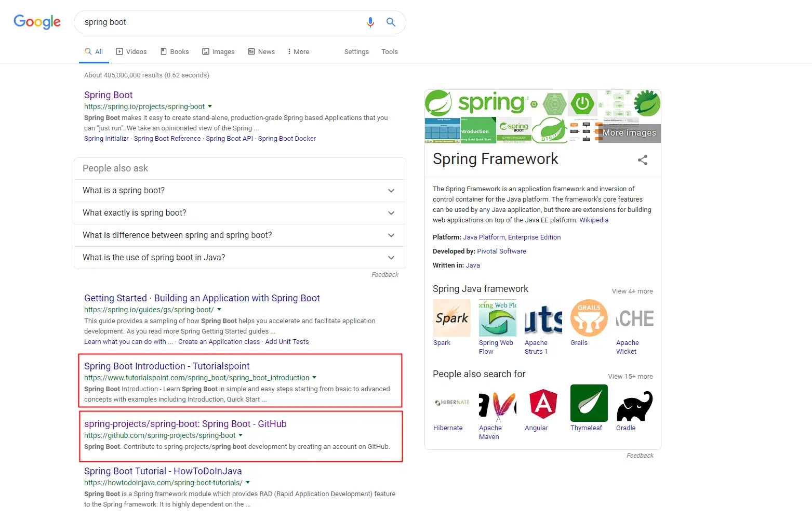Viewport: 812px width, 519px height.
Task: Open the Spring Web Flow thumbnail
Action: [x=498, y=318]
